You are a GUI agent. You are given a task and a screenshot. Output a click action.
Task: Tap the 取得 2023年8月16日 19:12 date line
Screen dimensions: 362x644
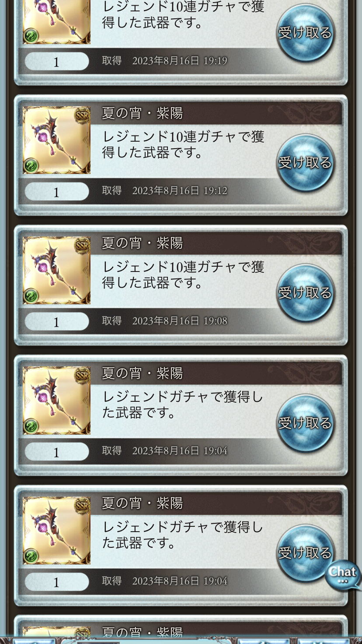point(164,191)
